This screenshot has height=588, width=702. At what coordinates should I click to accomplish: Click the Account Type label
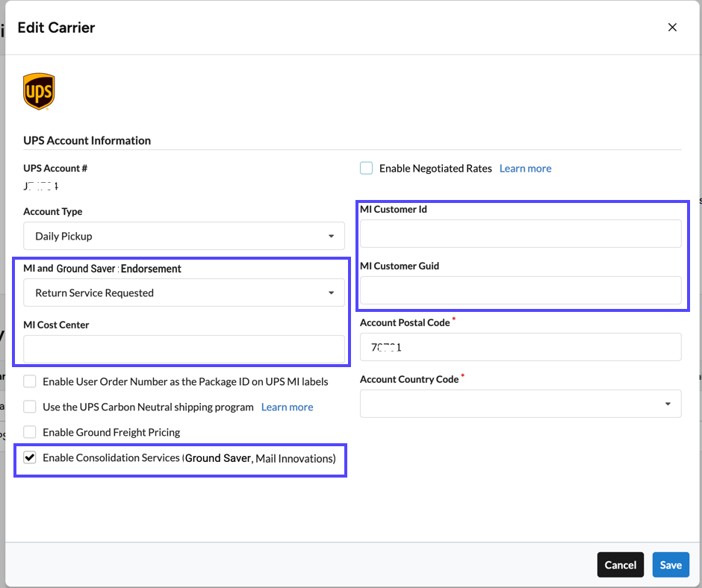[x=53, y=212]
